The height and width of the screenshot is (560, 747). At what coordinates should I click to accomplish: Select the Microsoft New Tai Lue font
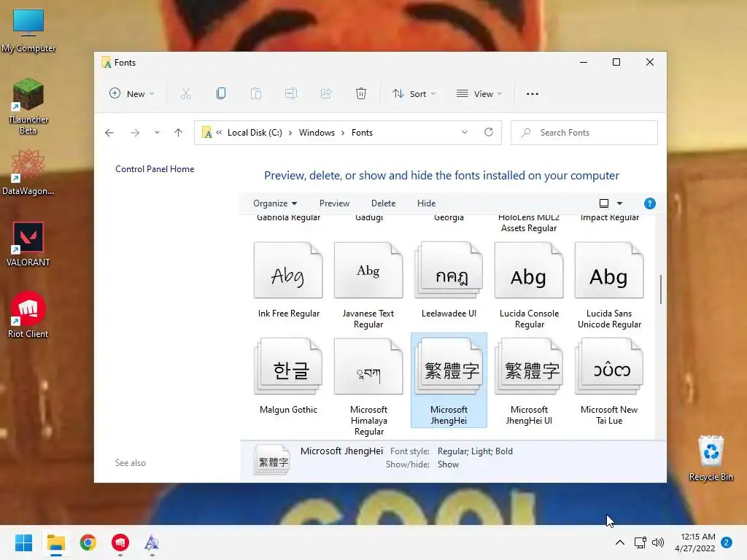(x=609, y=381)
